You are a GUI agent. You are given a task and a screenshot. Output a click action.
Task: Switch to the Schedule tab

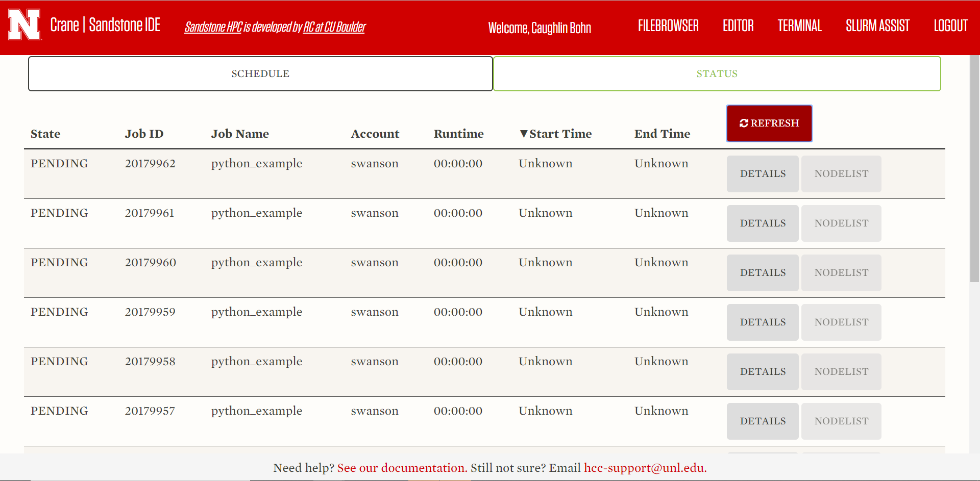coord(260,74)
